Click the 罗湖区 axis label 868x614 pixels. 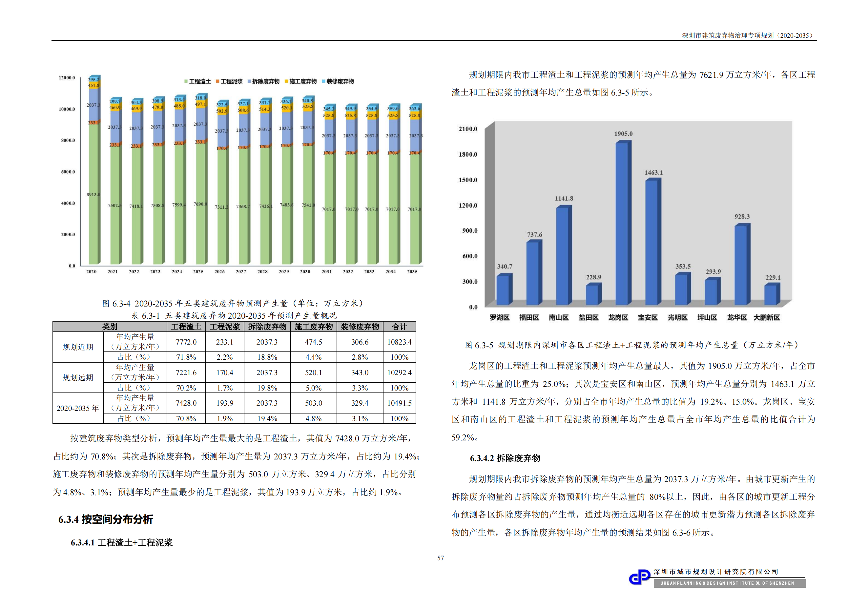pyautogui.click(x=500, y=318)
